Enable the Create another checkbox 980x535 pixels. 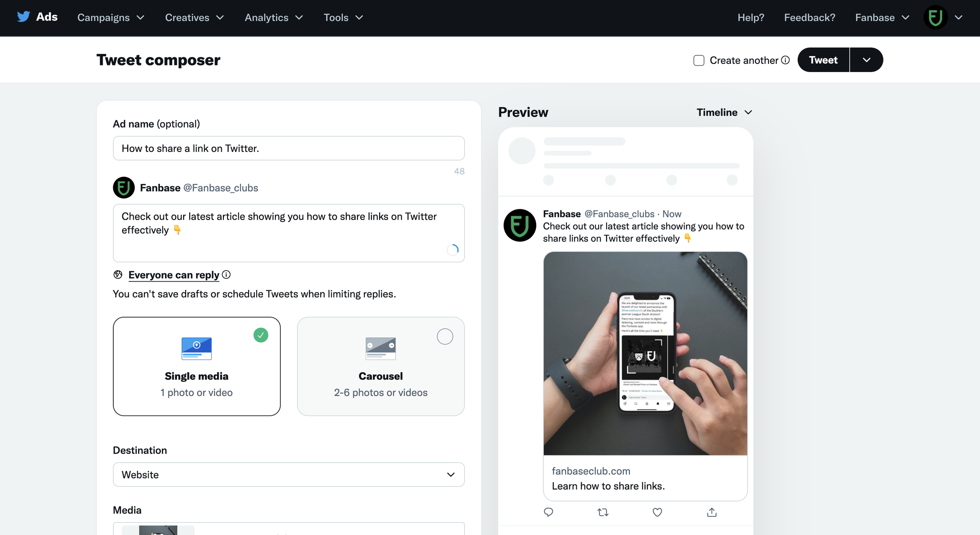tap(699, 60)
